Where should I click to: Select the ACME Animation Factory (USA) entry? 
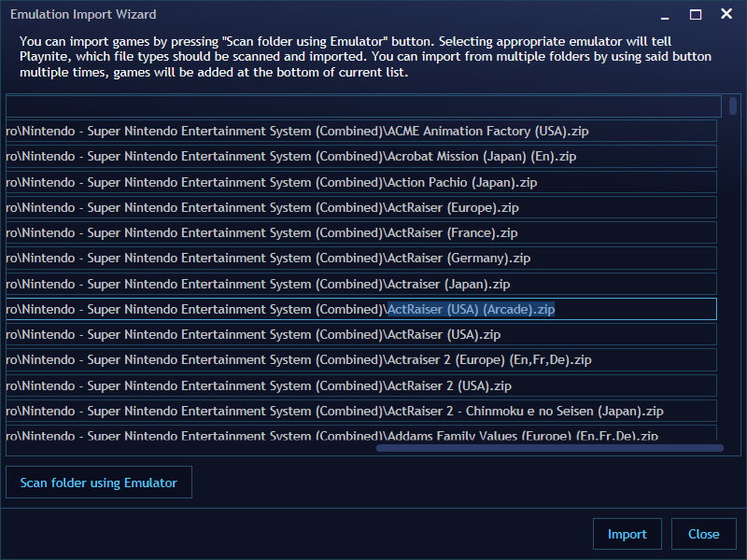364,131
